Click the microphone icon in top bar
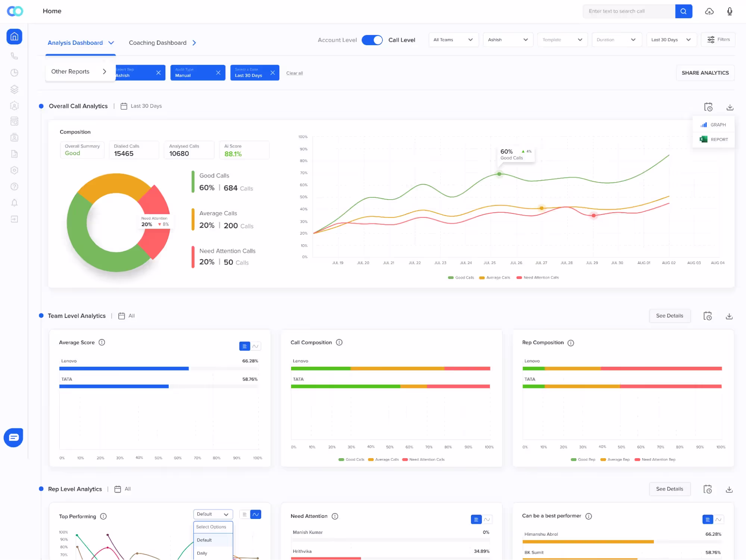746x560 pixels. (730, 11)
